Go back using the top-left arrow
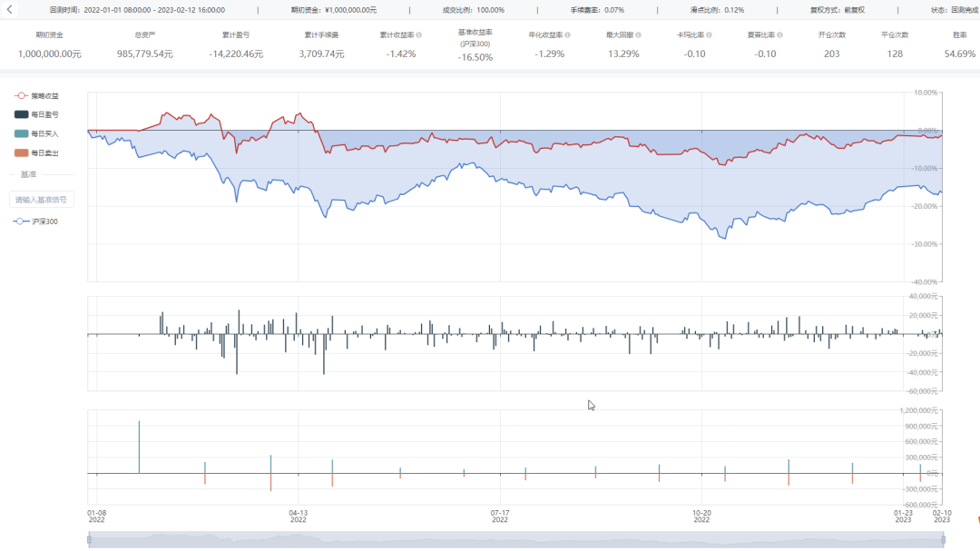The height and width of the screenshot is (551, 980). point(9,9)
